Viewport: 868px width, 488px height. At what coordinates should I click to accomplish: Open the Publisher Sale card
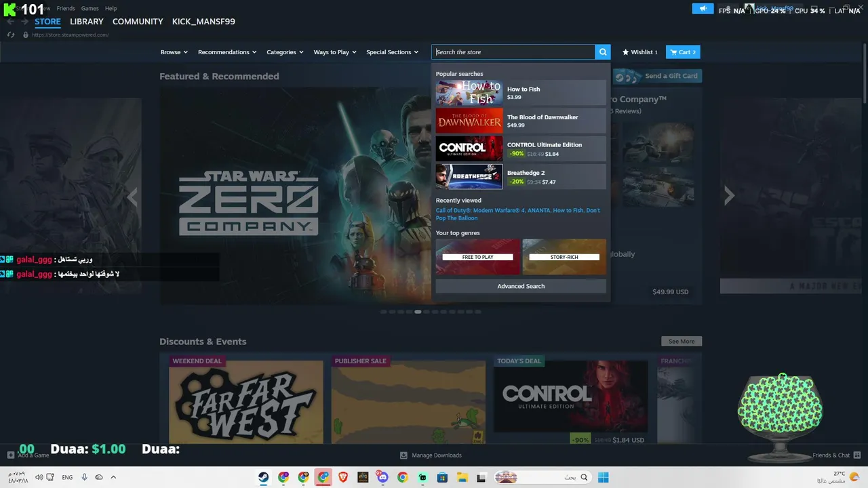tap(408, 400)
